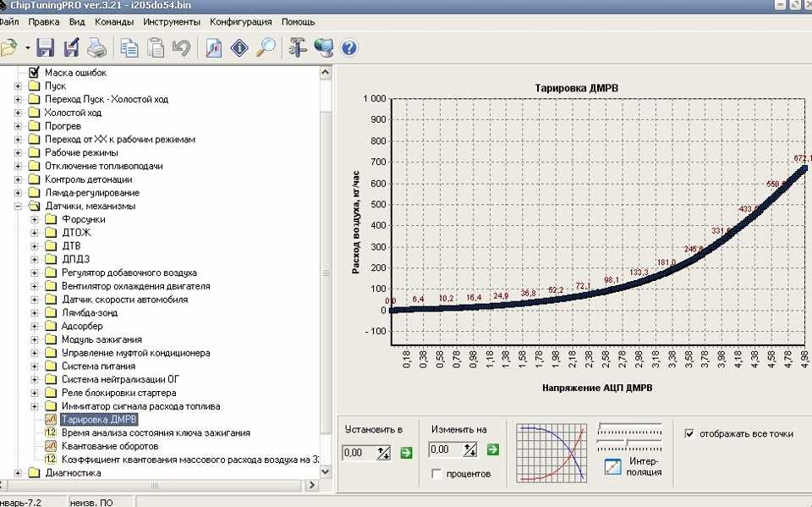
Task: Click tree panel scroll up arrow
Action: 326,73
